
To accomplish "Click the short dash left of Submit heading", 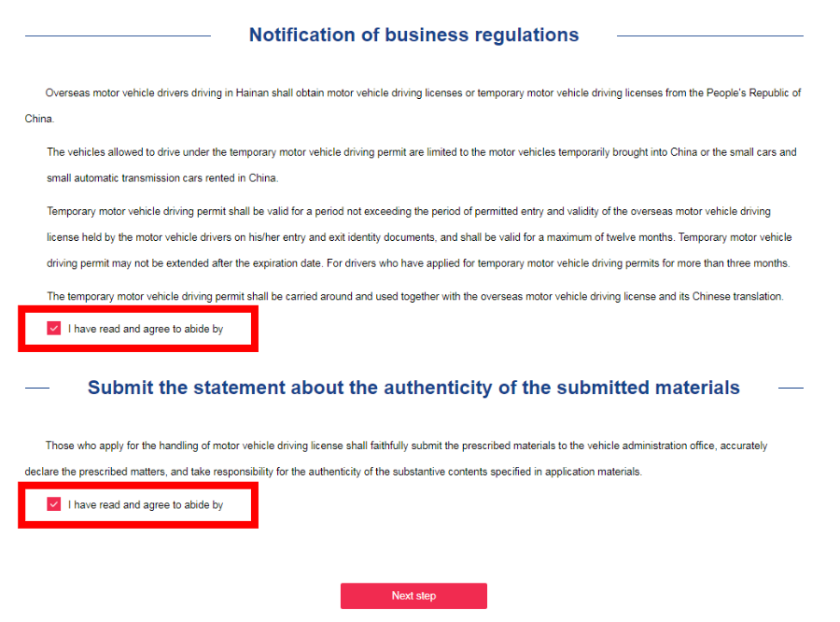I will click(37, 388).
